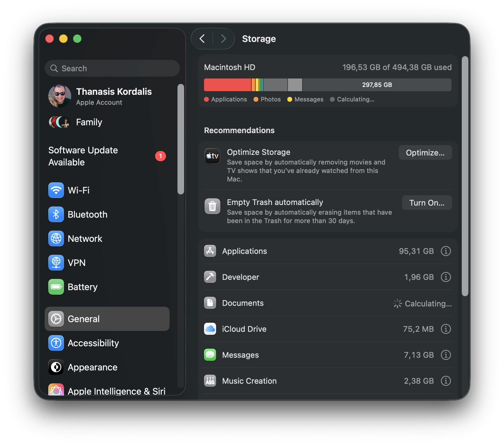The width and height of the screenshot is (504, 445).
Task: Click the General gear icon
Action: click(x=56, y=319)
